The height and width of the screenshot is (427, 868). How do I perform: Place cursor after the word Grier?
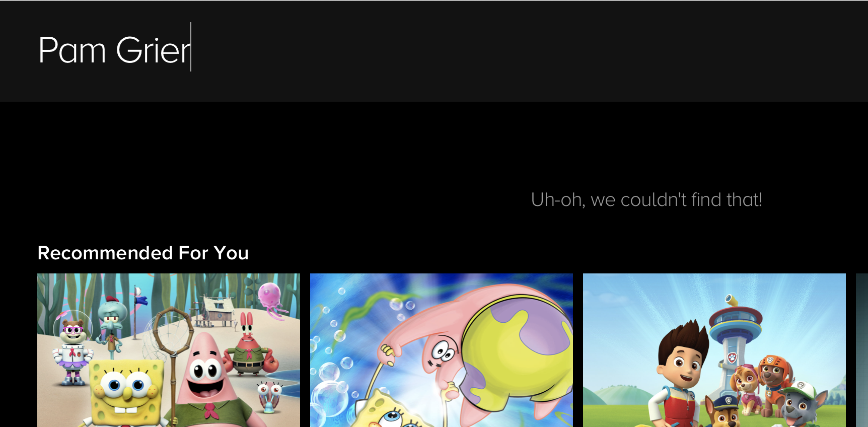191,51
